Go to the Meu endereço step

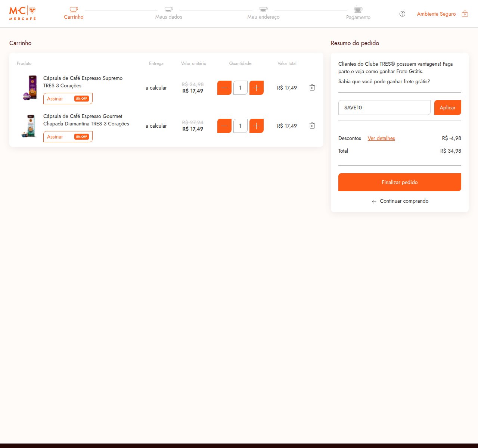click(x=263, y=17)
